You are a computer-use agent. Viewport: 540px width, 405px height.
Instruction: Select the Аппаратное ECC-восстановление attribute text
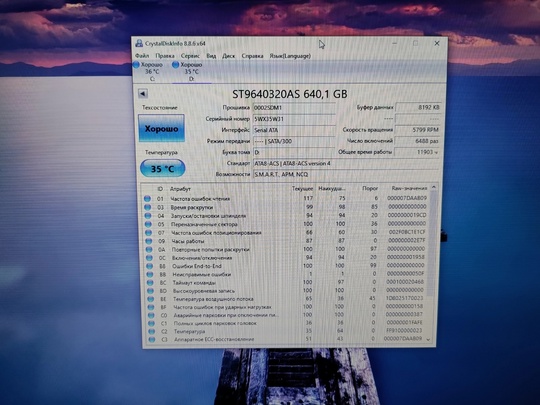click(x=214, y=339)
